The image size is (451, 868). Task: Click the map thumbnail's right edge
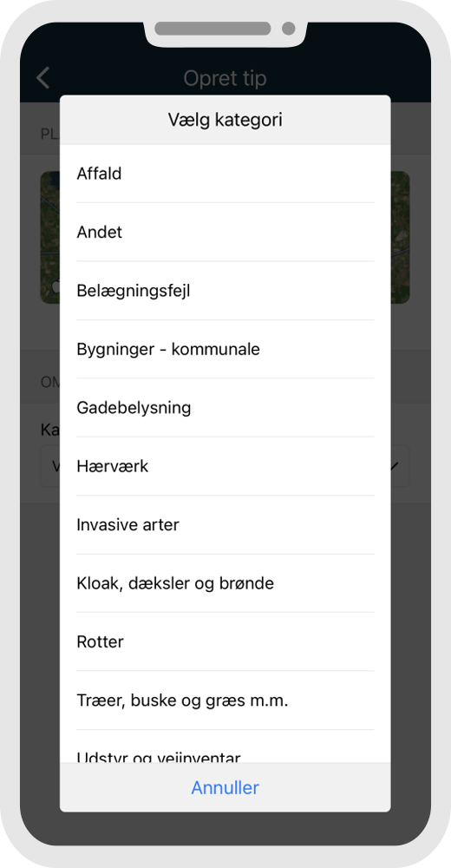(400, 238)
